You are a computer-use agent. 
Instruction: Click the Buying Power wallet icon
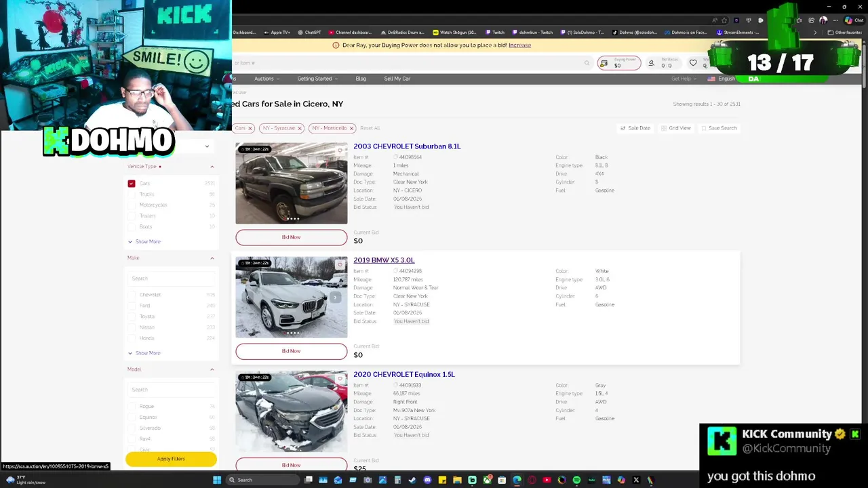[x=604, y=63]
